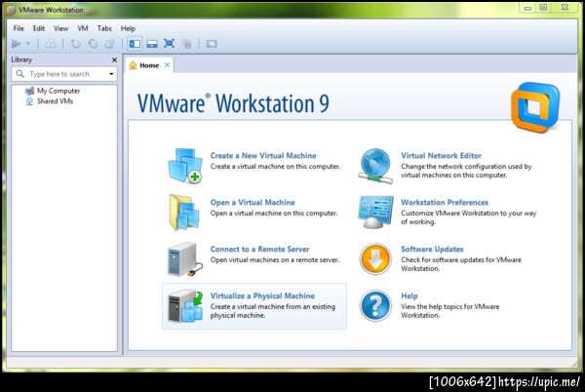This screenshot has width=585, height=392.
Task: Click the Create a New Virtual Machine link
Action: click(263, 155)
